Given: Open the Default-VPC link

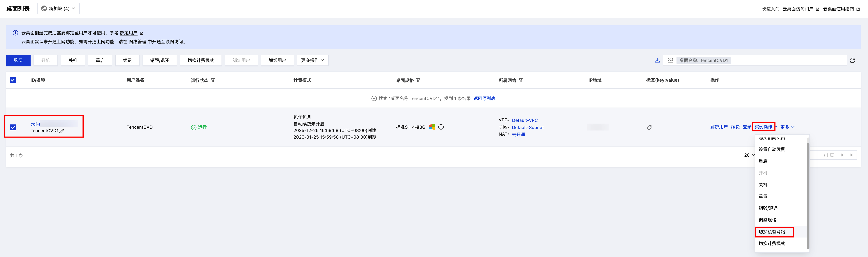Looking at the screenshot, I should click(525, 120).
